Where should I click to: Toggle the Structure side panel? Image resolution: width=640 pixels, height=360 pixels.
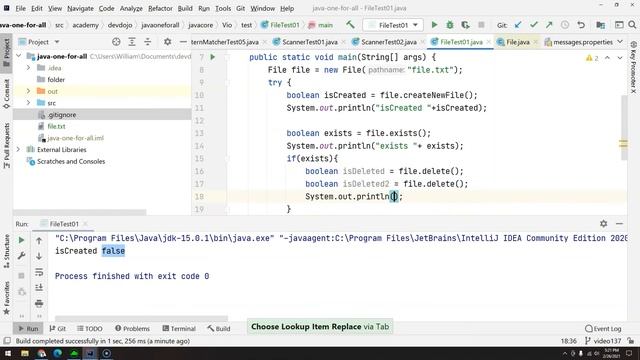[x=7, y=251]
